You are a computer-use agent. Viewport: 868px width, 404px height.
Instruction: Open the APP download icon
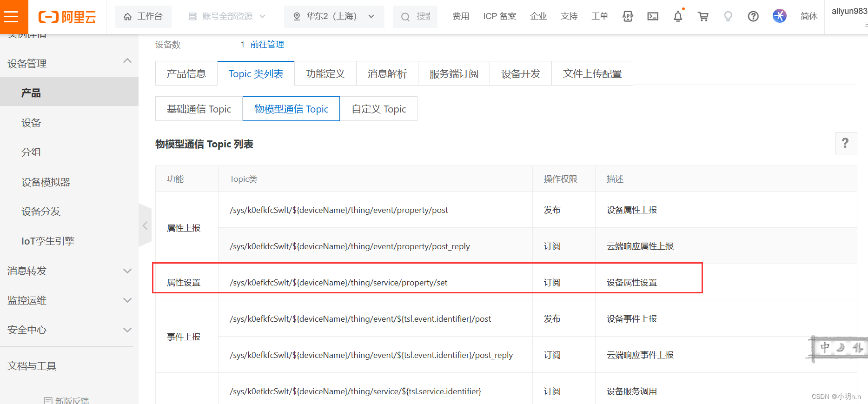628,17
